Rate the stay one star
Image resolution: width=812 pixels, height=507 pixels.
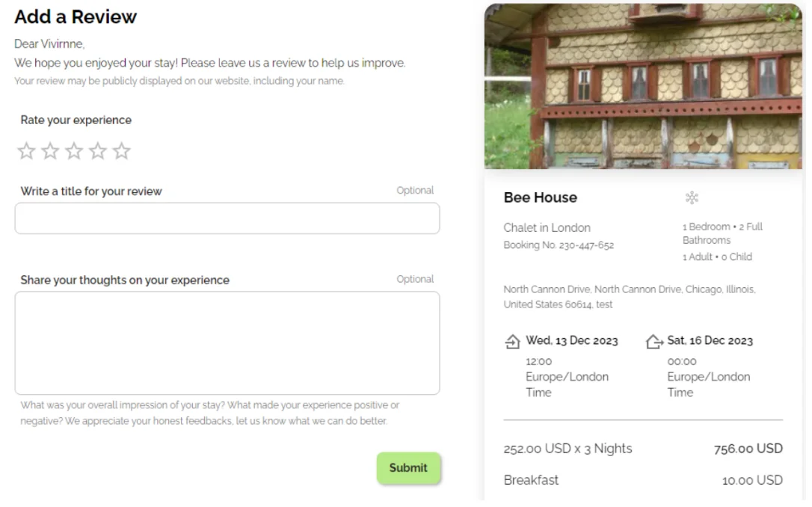tap(26, 152)
